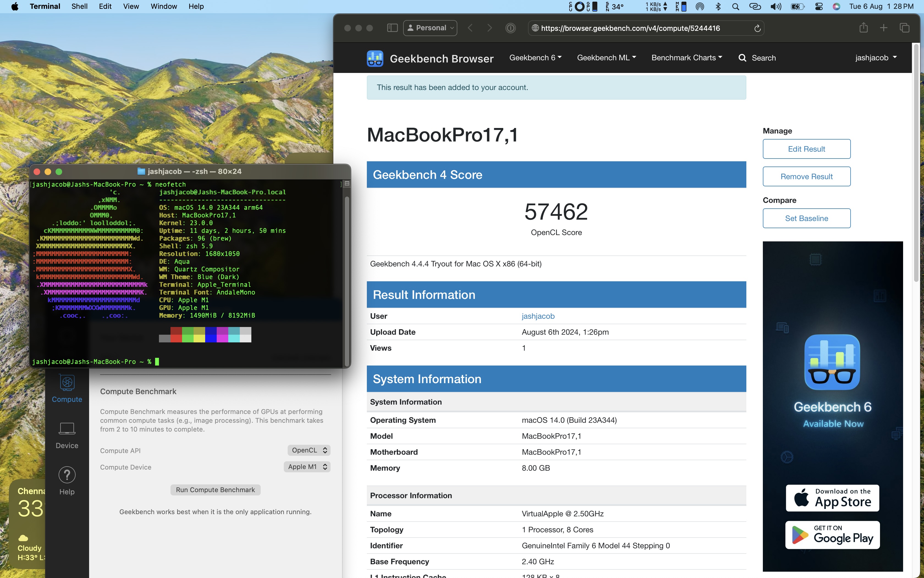The height and width of the screenshot is (578, 924).
Task: Click the 57462 OpenCL score
Action: (556, 212)
